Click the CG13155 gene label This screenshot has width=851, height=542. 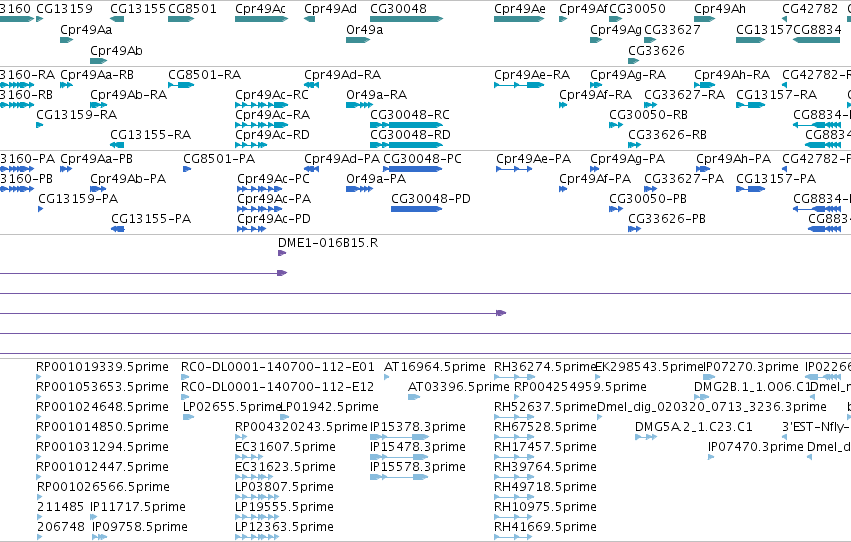coord(138,9)
